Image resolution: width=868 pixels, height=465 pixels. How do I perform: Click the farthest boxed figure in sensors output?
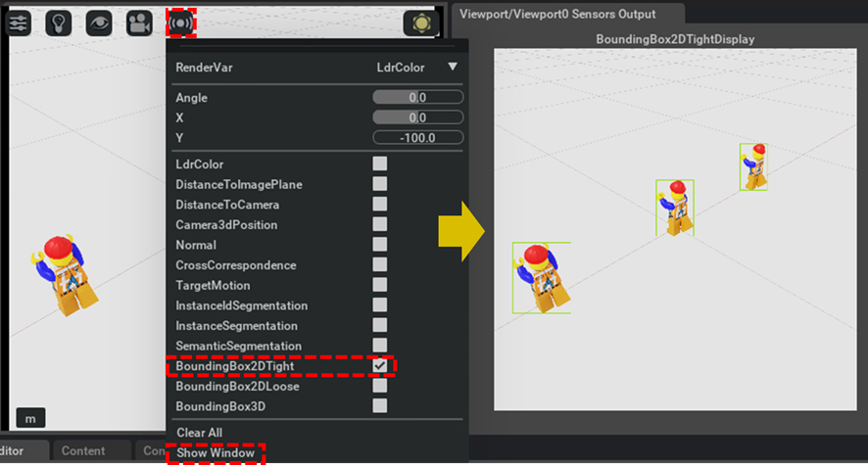(x=753, y=167)
